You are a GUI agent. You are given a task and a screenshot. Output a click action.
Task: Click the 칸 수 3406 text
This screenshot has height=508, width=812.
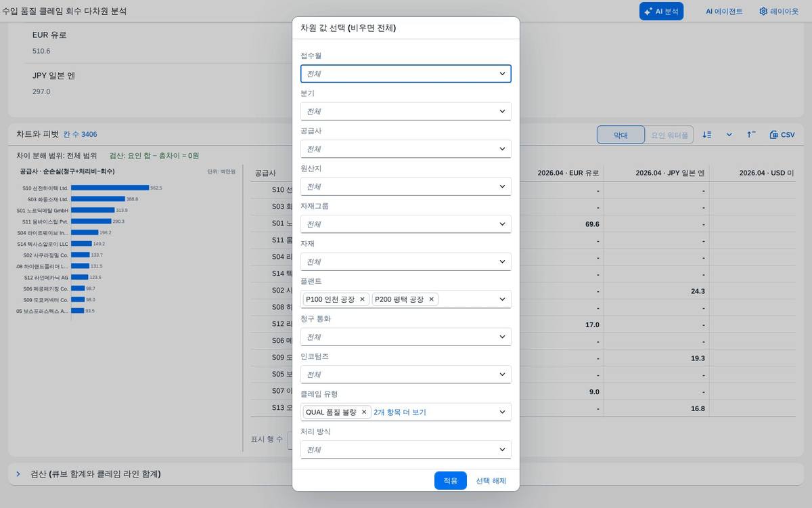coord(81,135)
